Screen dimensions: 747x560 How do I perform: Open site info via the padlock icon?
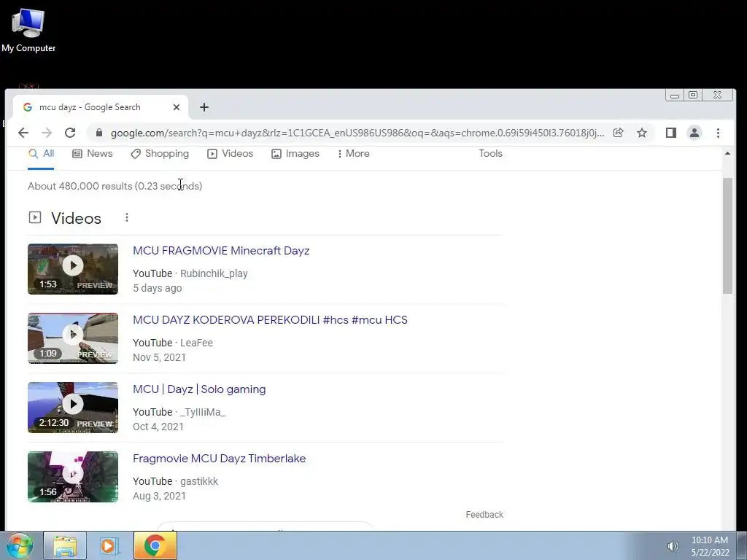pos(99,133)
